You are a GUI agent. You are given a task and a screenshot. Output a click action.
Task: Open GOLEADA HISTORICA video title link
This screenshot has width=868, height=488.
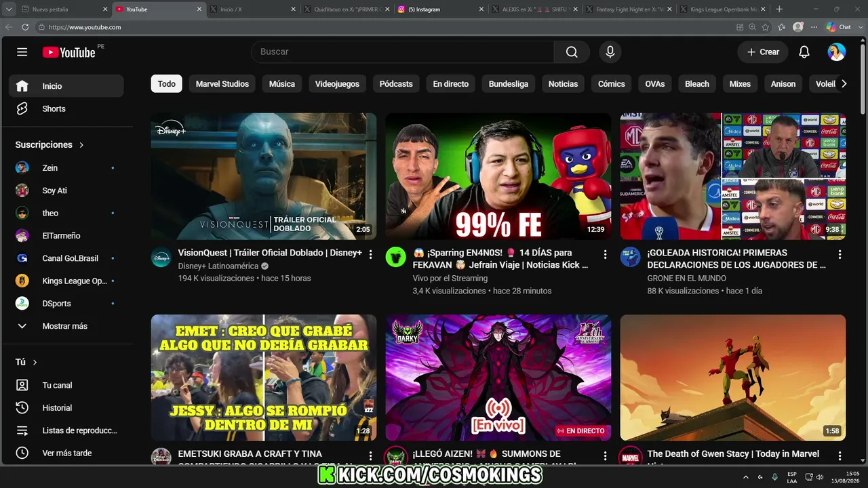click(737, 259)
